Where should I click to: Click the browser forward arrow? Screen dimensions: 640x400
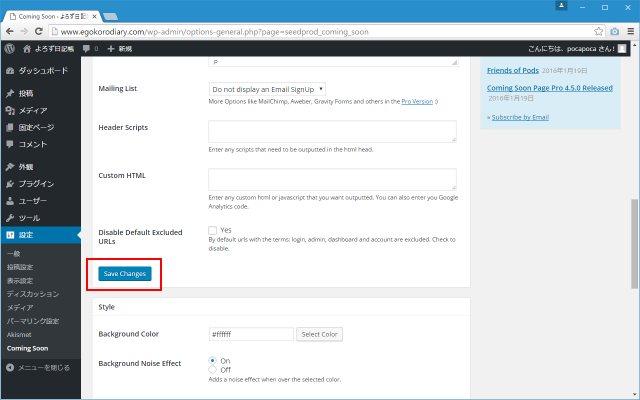tap(24, 31)
